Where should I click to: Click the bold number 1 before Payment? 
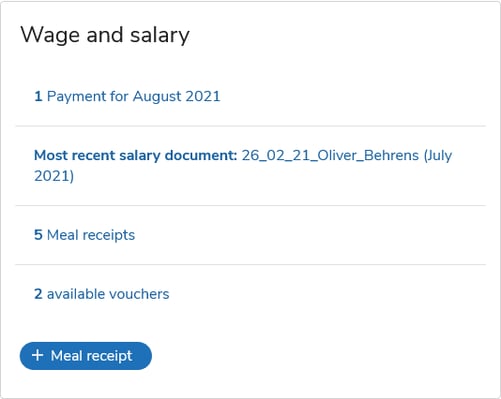click(38, 96)
